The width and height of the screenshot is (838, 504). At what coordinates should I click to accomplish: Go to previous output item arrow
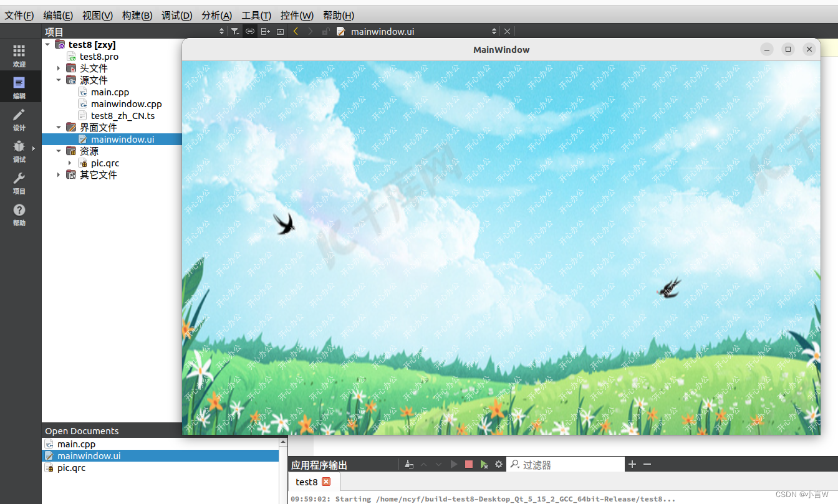click(424, 464)
